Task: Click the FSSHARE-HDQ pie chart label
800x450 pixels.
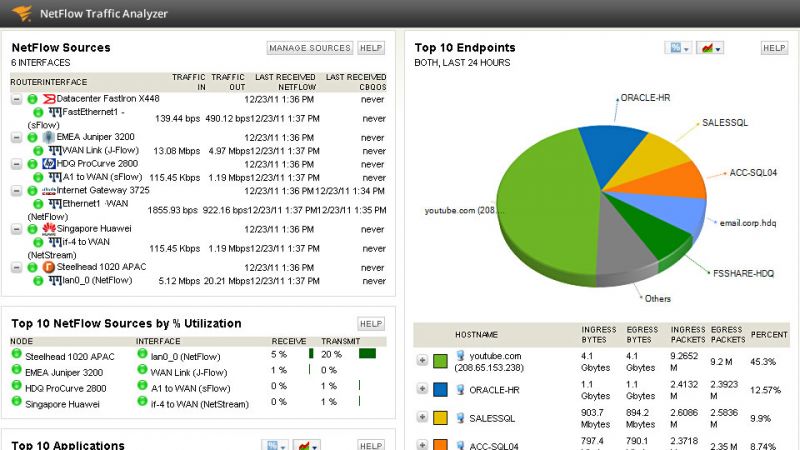Action: (x=743, y=273)
